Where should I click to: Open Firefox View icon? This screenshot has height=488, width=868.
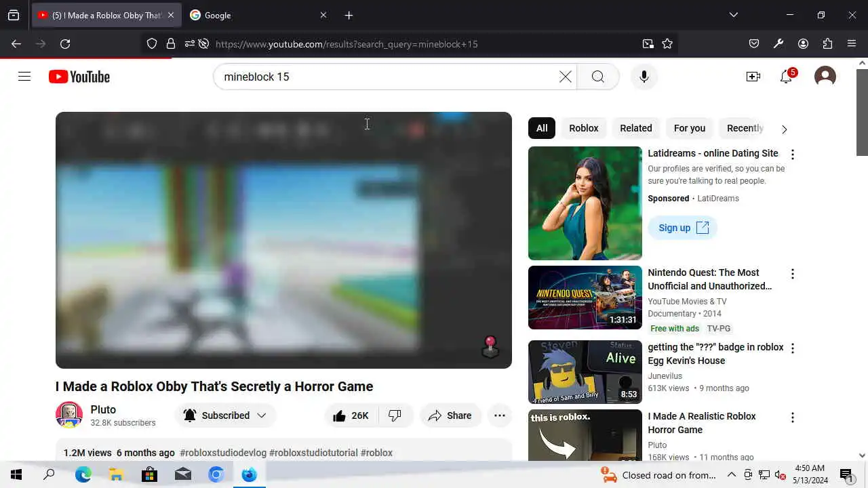click(14, 15)
